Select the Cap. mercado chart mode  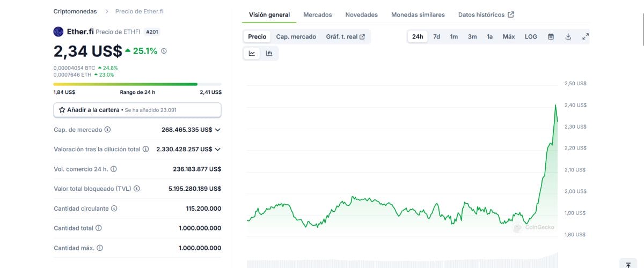[295, 36]
